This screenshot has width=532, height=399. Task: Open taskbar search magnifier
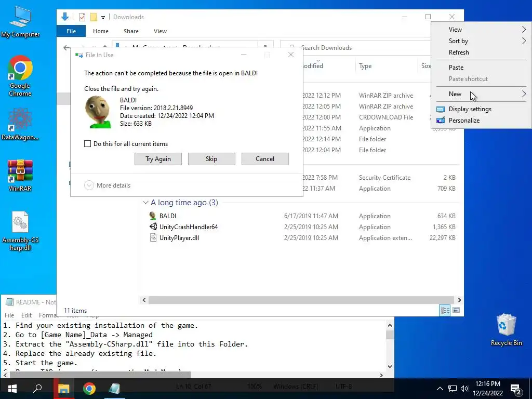coord(37,389)
